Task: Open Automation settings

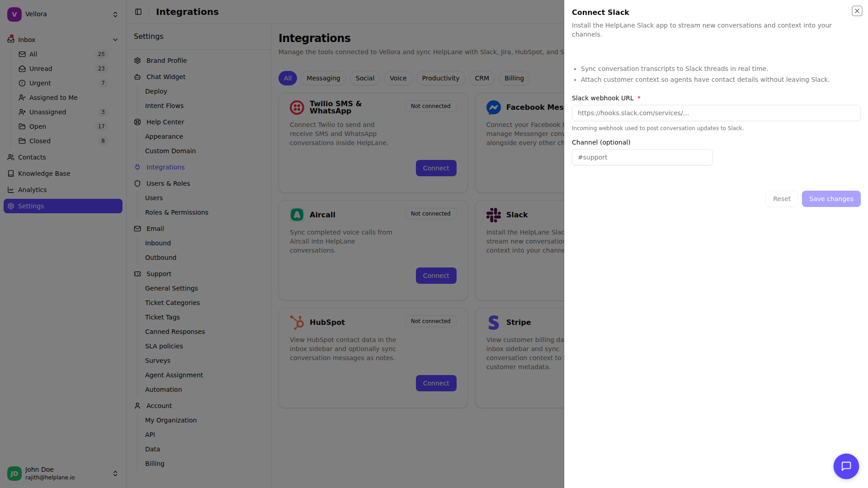Action: pyautogui.click(x=164, y=389)
